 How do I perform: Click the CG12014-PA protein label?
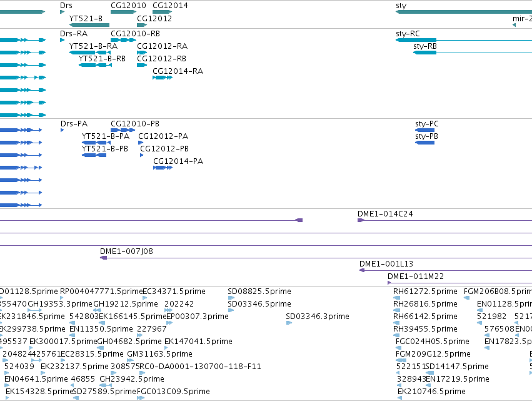(x=178, y=161)
